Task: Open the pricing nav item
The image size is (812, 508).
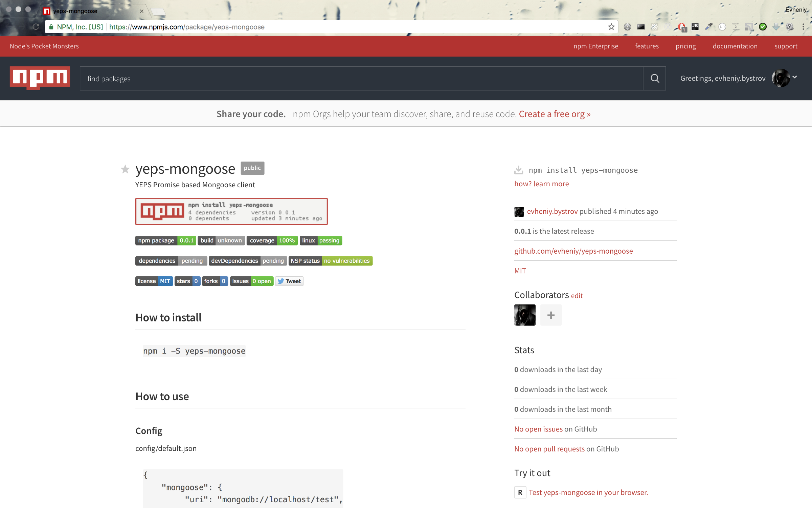Action: tap(685, 46)
